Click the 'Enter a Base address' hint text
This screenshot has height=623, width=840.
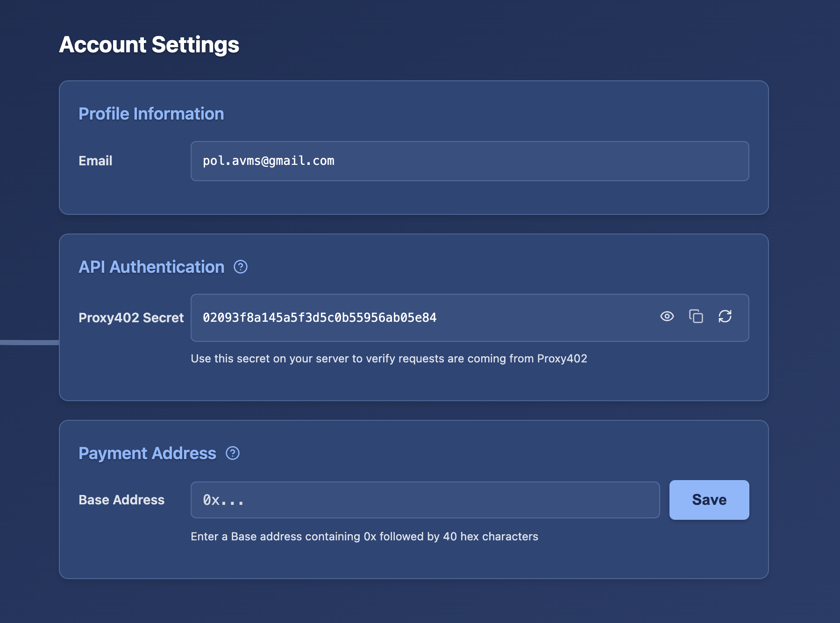(364, 536)
